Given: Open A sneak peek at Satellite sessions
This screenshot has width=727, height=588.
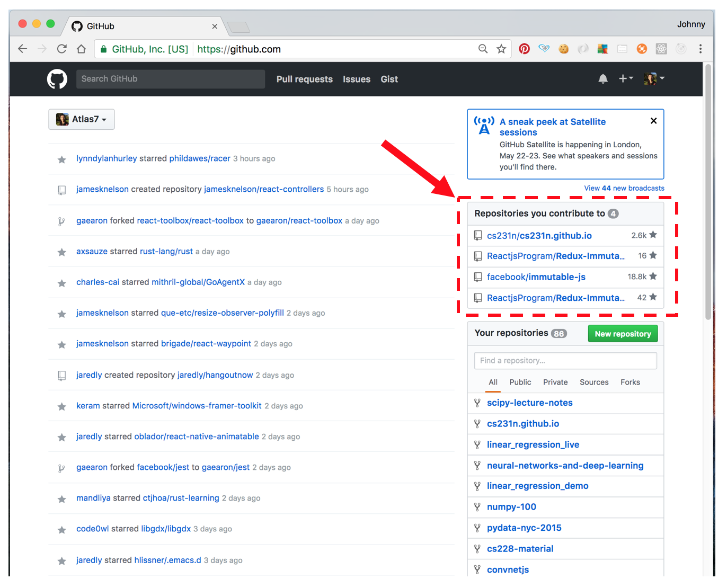Looking at the screenshot, I should (553, 127).
